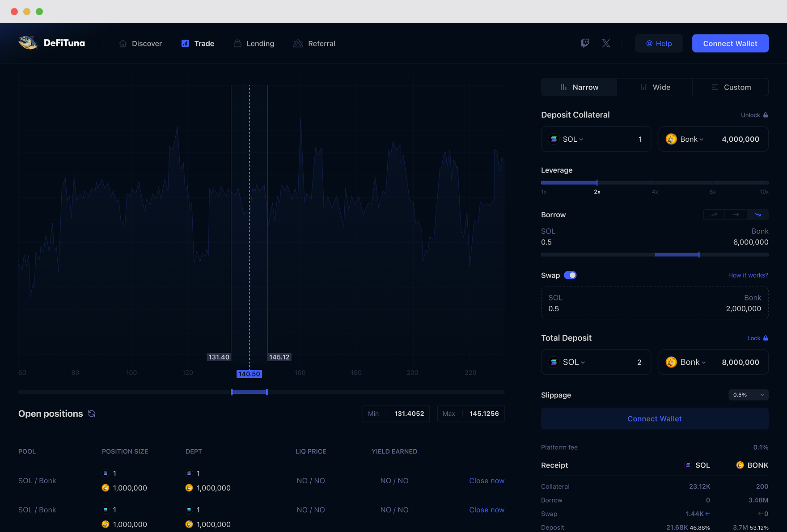Open the Trade page
The image size is (787, 532).
198,43
